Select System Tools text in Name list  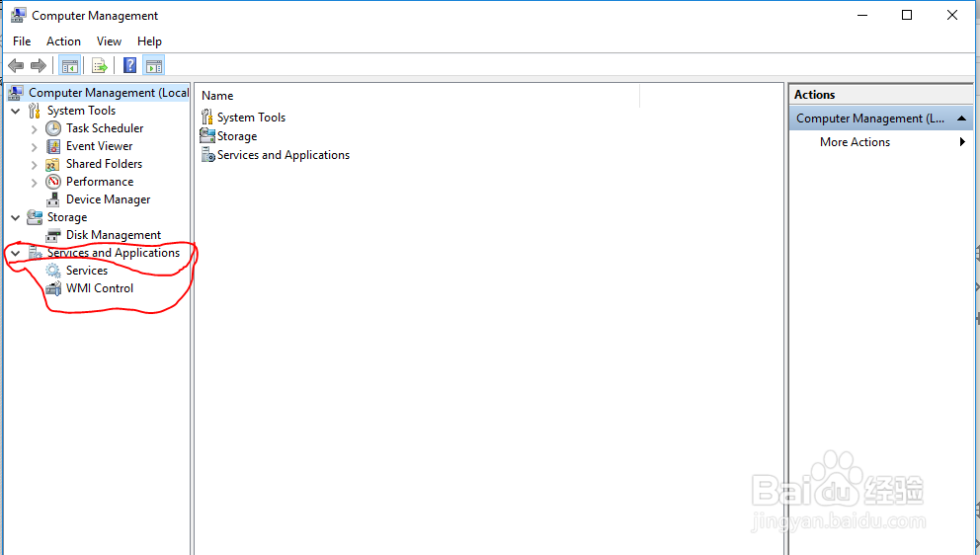(x=251, y=118)
